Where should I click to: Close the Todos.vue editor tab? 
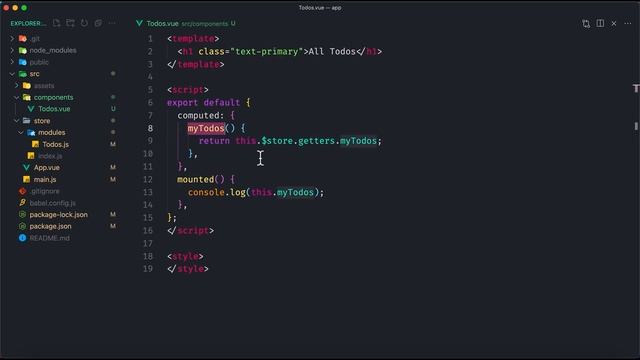point(614,24)
